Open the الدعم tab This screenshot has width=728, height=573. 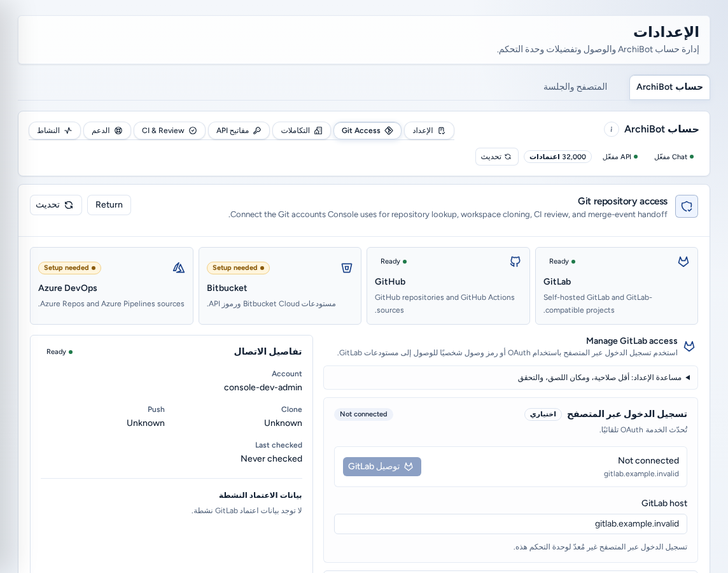click(107, 131)
